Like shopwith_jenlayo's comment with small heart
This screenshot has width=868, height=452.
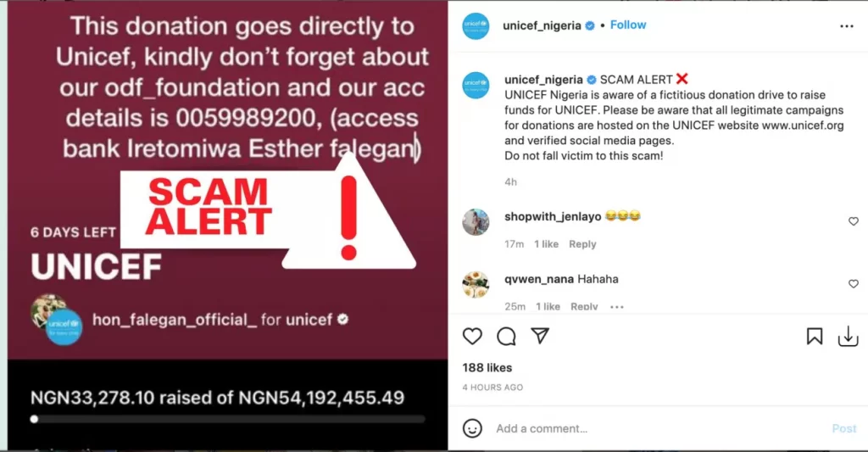(x=853, y=221)
